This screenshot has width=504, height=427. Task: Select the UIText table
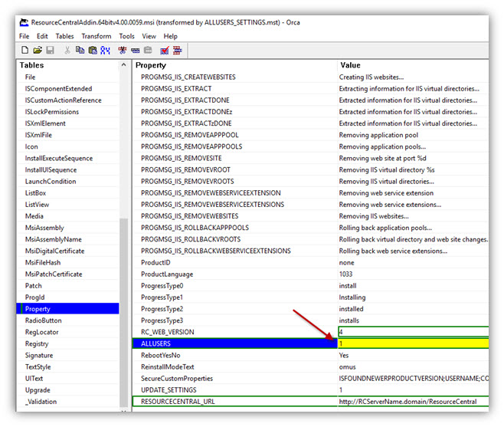(x=34, y=379)
